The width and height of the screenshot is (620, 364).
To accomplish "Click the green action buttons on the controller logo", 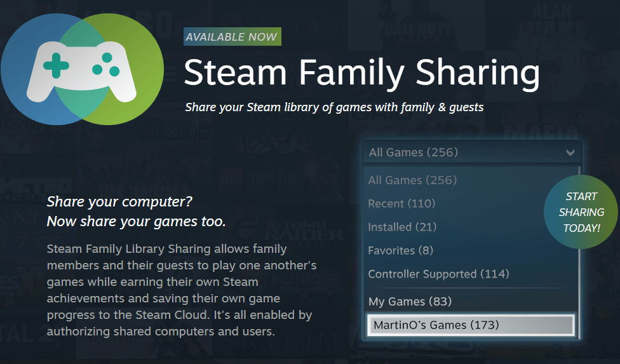I will [106, 65].
